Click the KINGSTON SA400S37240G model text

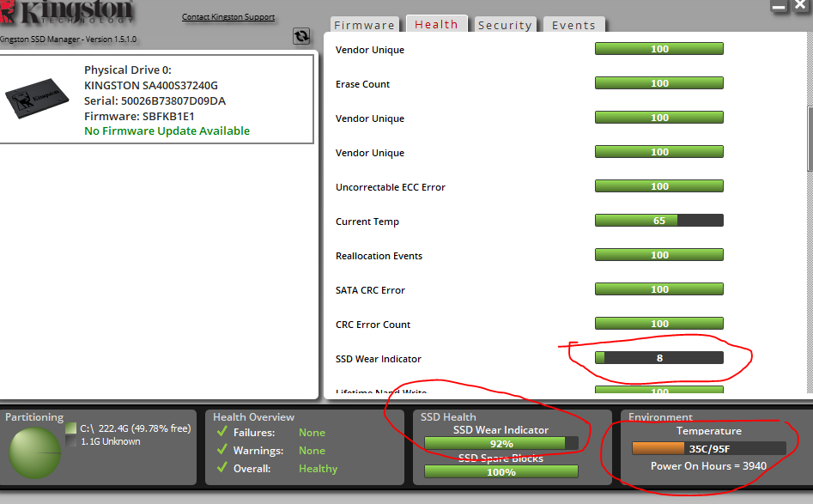pos(151,86)
